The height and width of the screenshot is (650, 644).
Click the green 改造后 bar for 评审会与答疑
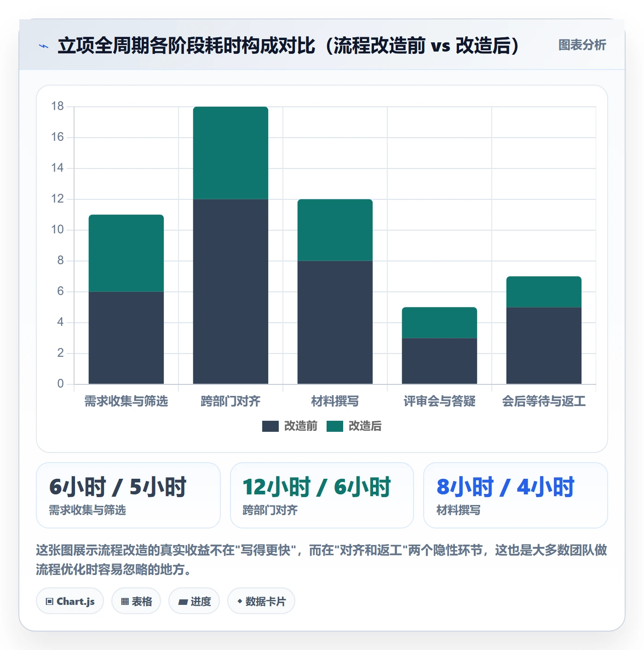coord(439,323)
